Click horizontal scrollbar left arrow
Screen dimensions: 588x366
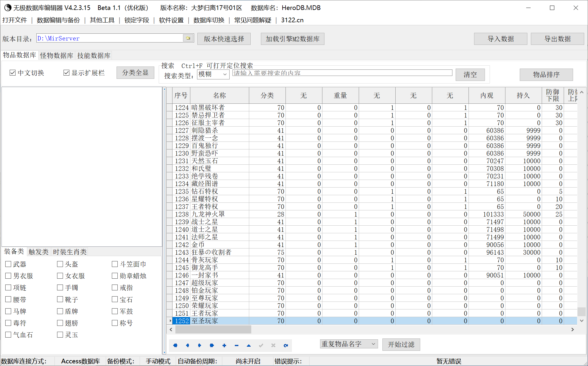coord(171,330)
